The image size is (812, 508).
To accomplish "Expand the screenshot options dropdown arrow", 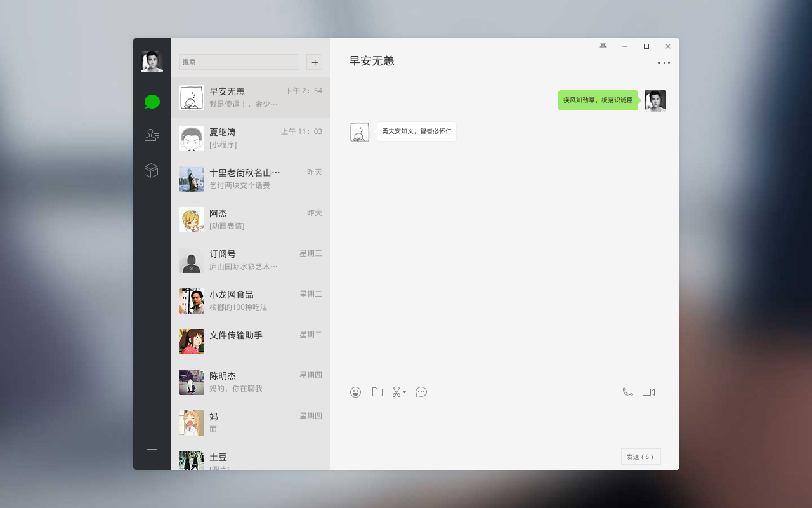I will coord(405,392).
